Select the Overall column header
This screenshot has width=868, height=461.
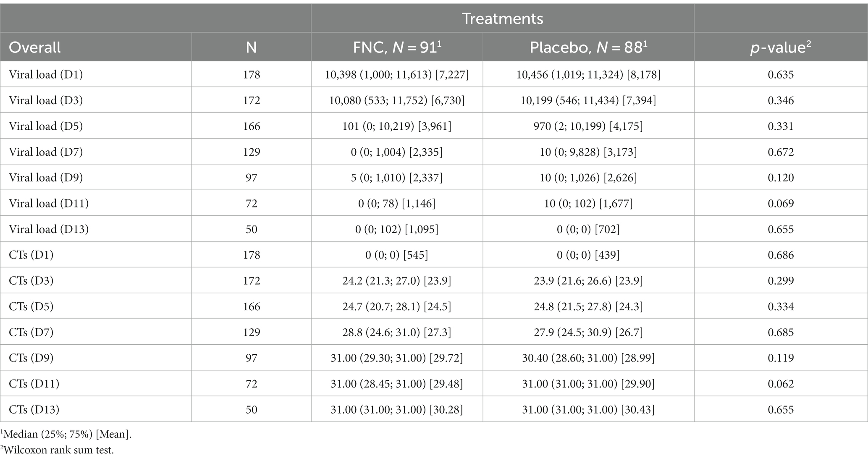click(x=35, y=47)
